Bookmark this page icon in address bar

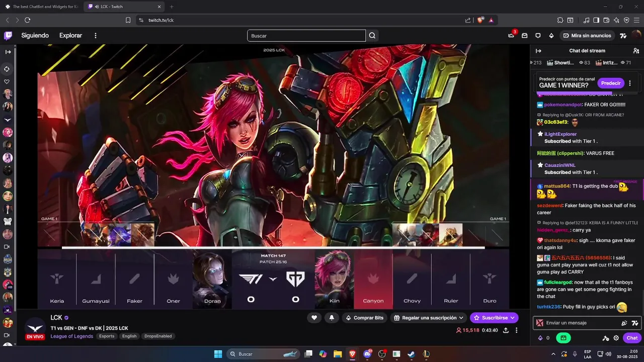pyautogui.click(x=128, y=20)
